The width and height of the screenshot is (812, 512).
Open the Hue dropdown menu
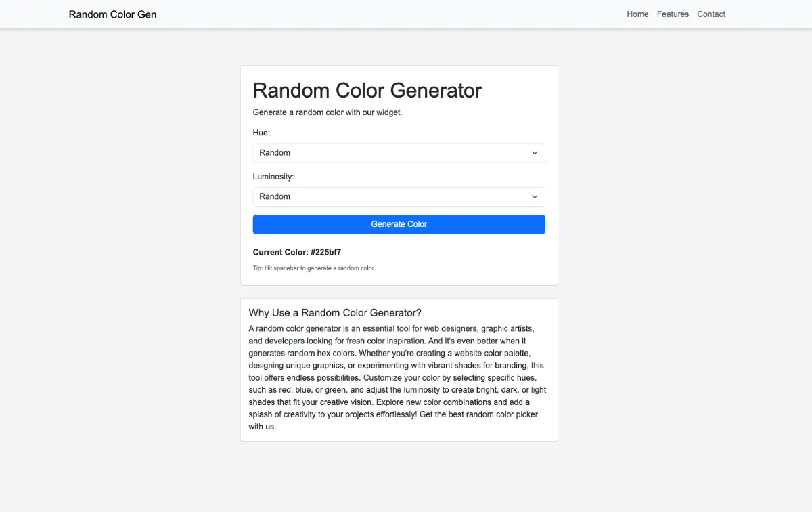click(x=399, y=152)
